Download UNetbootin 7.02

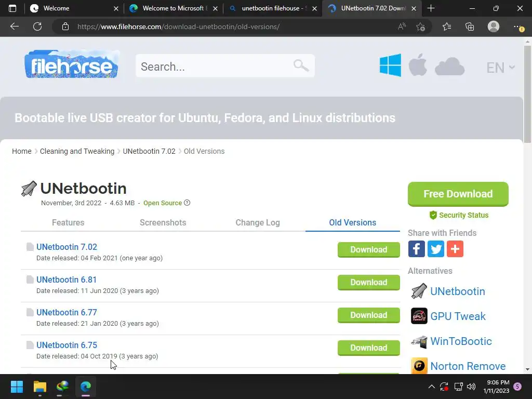point(368,250)
